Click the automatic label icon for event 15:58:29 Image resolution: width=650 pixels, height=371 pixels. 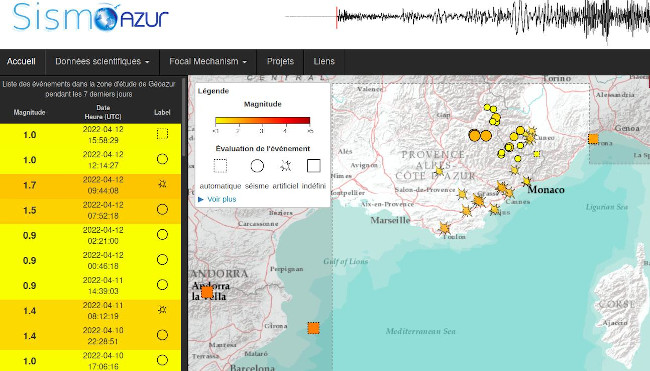point(162,134)
